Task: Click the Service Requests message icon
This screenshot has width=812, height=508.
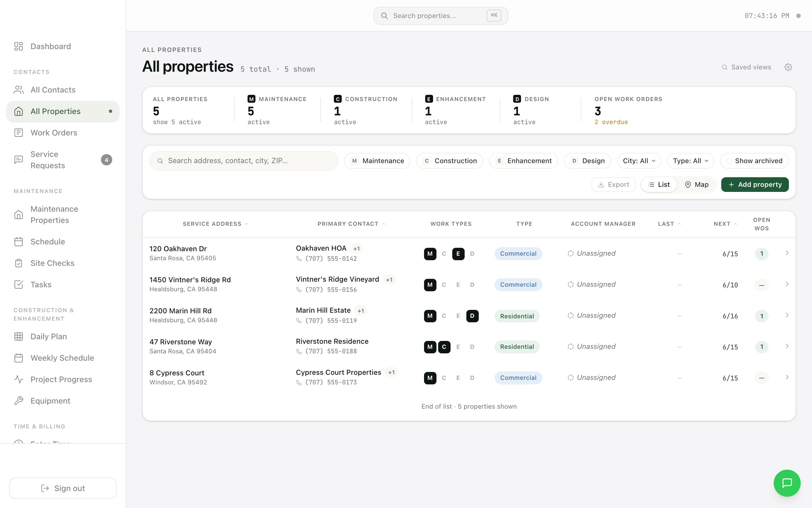Action: coord(18,159)
